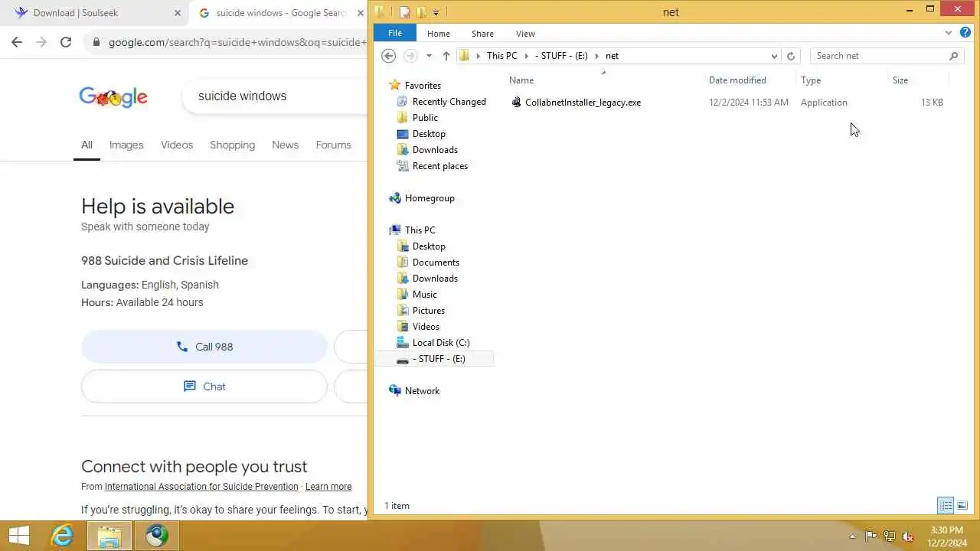Open Videos folder under This PC
The width and height of the screenshot is (980, 551).
click(x=426, y=327)
